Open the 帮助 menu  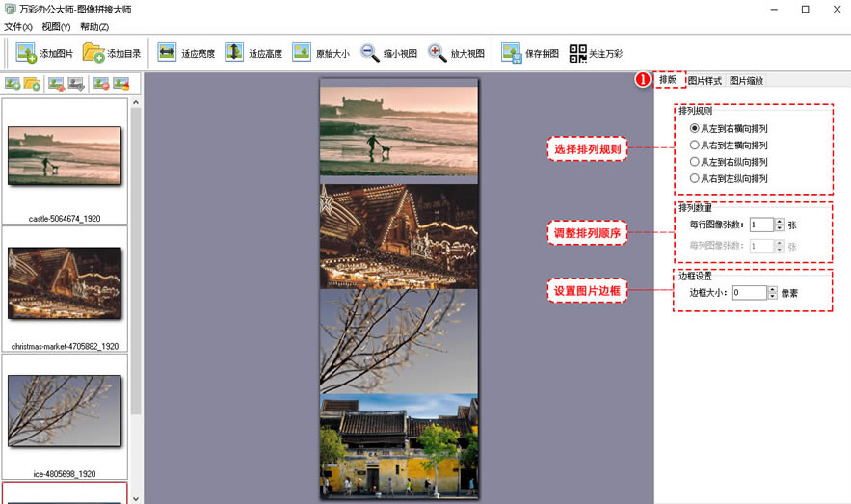[93, 27]
